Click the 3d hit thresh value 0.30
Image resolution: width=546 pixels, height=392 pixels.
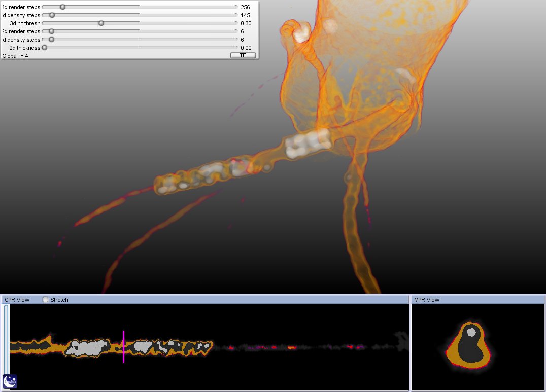tap(246, 23)
